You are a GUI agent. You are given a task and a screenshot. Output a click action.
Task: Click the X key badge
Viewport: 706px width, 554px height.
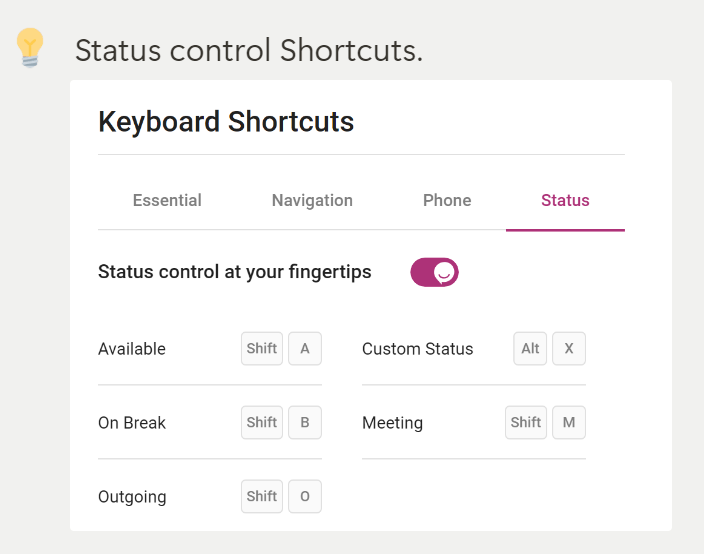pyautogui.click(x=569, y=349)
